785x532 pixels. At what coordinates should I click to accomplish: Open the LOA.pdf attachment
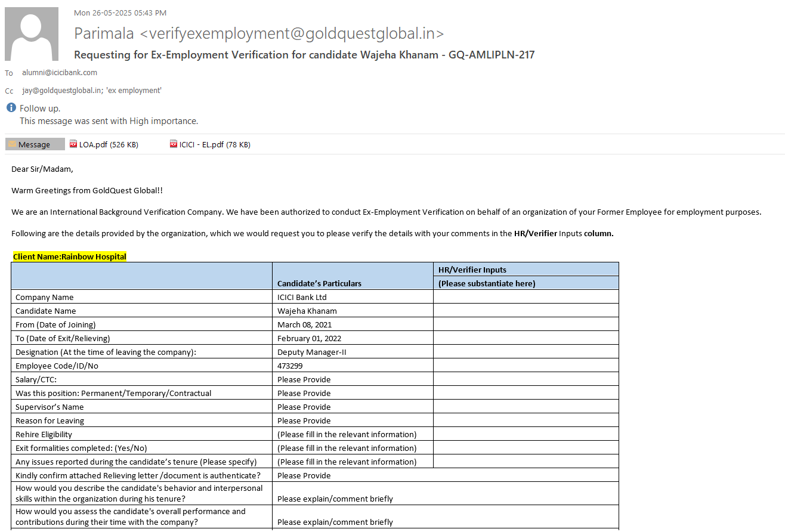click(x=104, y=144)
